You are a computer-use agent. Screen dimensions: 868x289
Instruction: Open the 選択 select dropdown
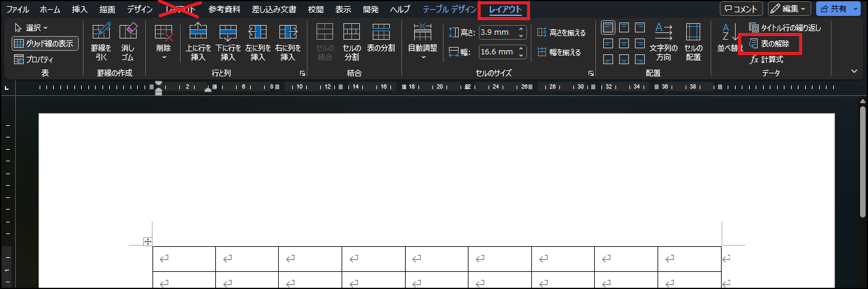tap(31, 27)
